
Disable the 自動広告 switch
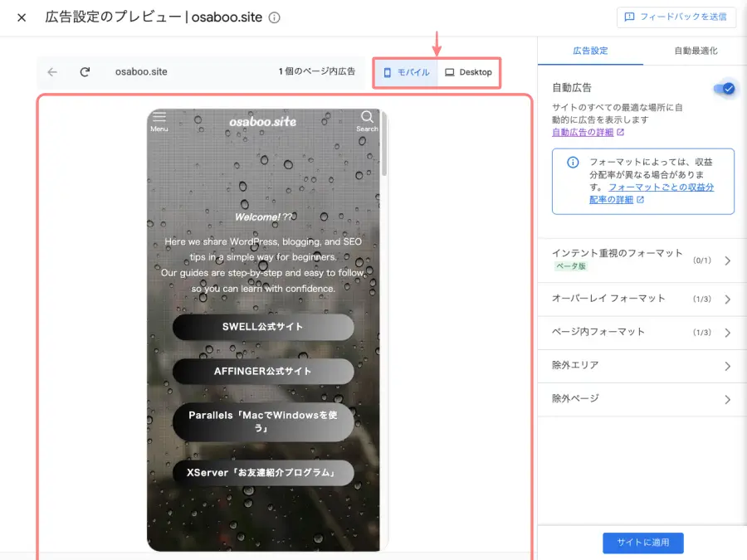(x=724, y=88)
